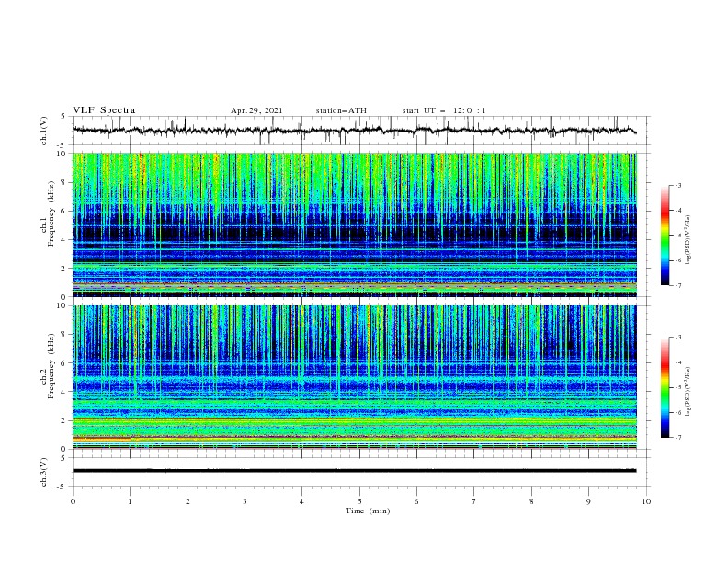Click the "8" kHz tick on ch.1 spectrogram
The height and width of the screenshot is (563, 728).
coord(64,182)
